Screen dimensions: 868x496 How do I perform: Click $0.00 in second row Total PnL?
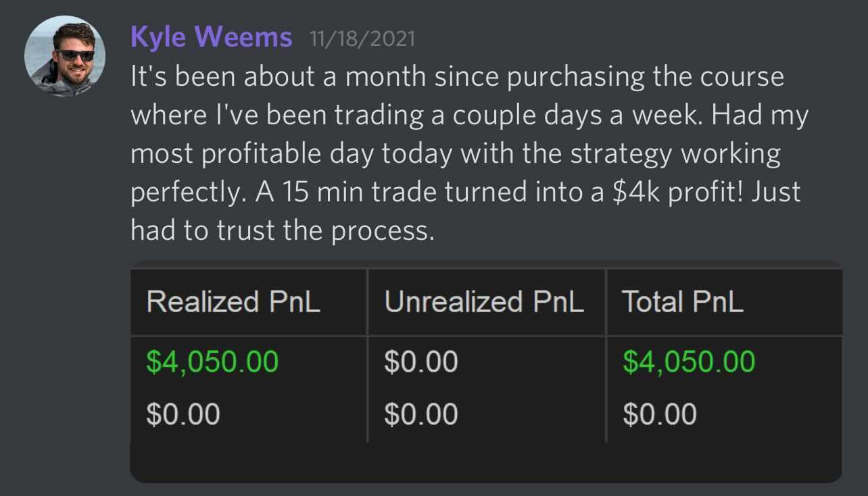click(659, 414)
